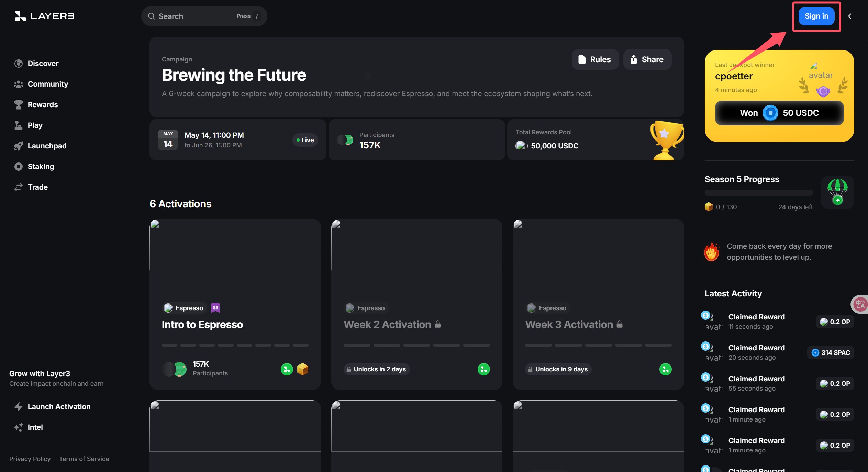Viewport: 868px width, 472px height.
Task: Open the Claimed Reward entry from 11 seconds ago
Action: pos(778,322)
